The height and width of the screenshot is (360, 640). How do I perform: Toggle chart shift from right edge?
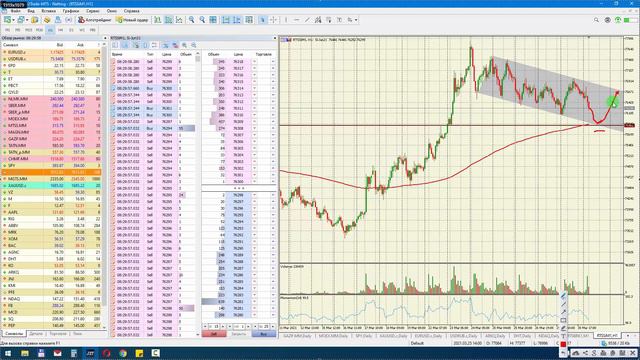pos(237,20)
